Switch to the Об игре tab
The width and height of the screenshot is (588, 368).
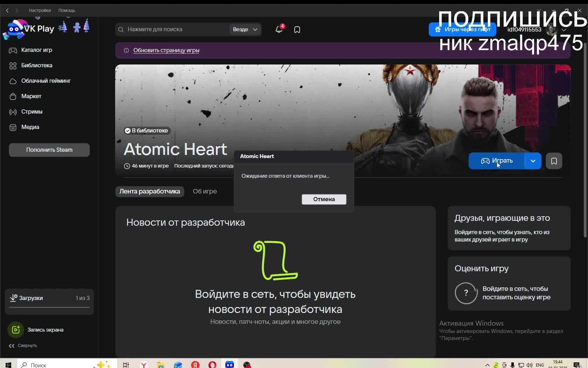205,191
